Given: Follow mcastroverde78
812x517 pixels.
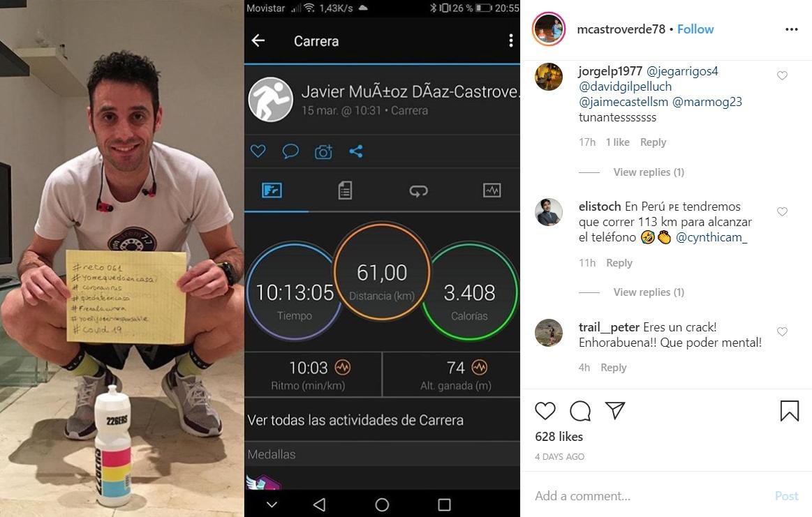Looking at the screenshot, I should pyautogui.click(x=695, y=29).
